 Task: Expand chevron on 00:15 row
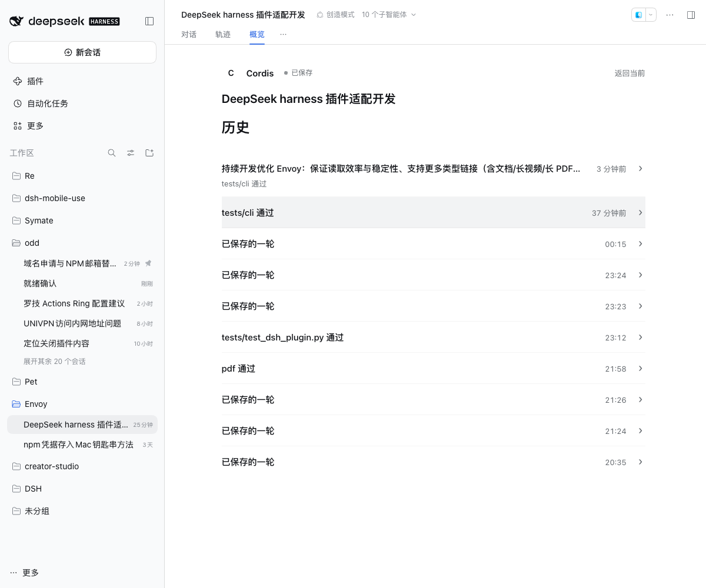pyautogui.click(x=641, y=244)
